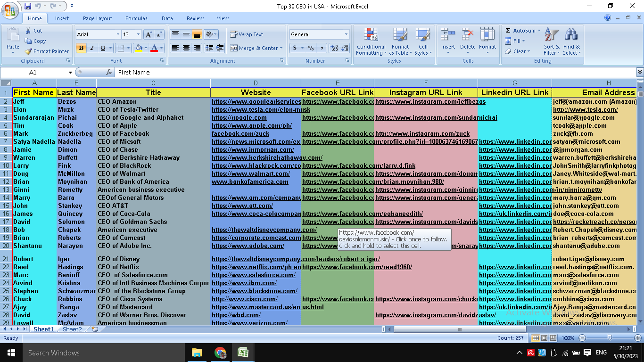
Task: Expand the formula bar
Action: (x=640, y=72)
